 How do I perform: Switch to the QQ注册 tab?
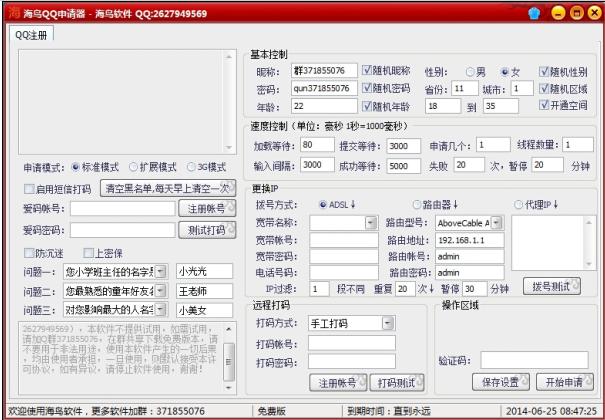(31, 35)
